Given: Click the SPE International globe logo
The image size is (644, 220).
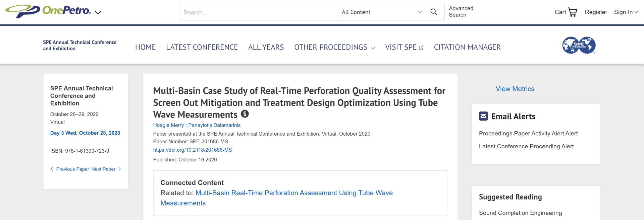Looking at the screenshot, I should coord(579,46).
